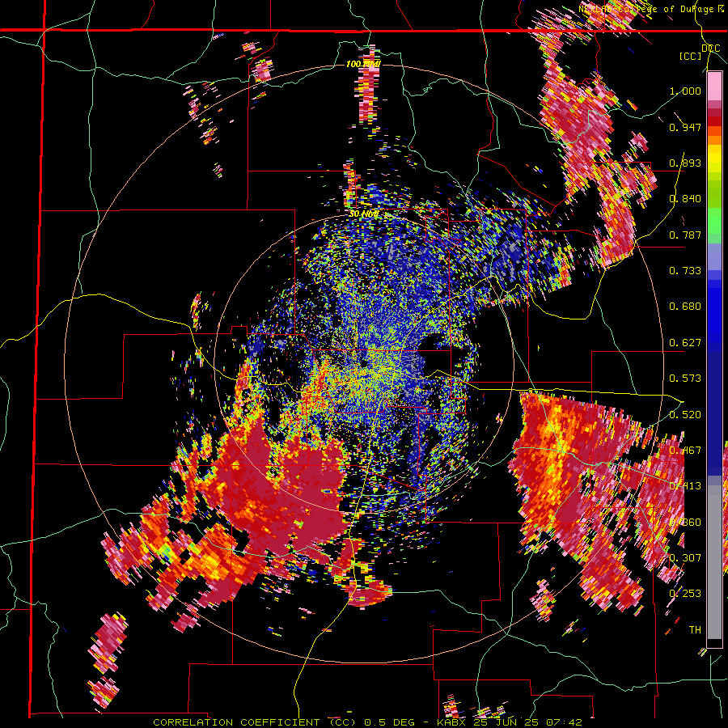This screenshot has height=728, width=728.
Task: Click the 0.520 legend label
Action: [x=685, y=415]
